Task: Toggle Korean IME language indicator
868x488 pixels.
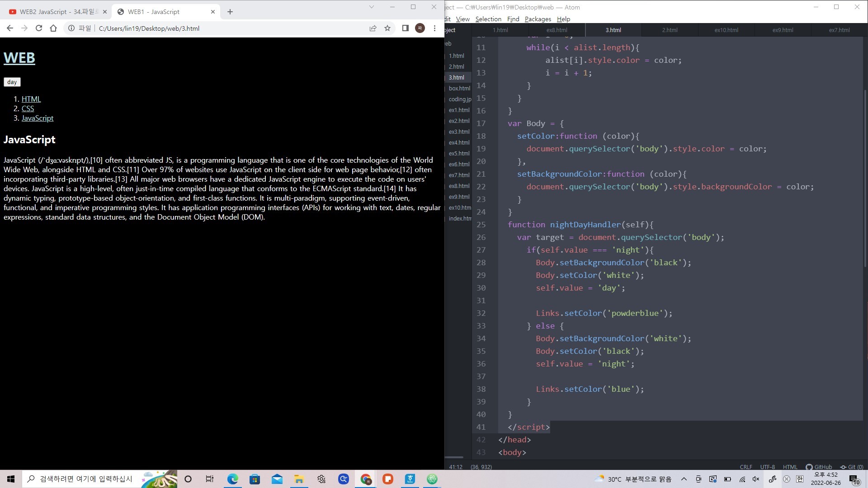Action: 800,479
